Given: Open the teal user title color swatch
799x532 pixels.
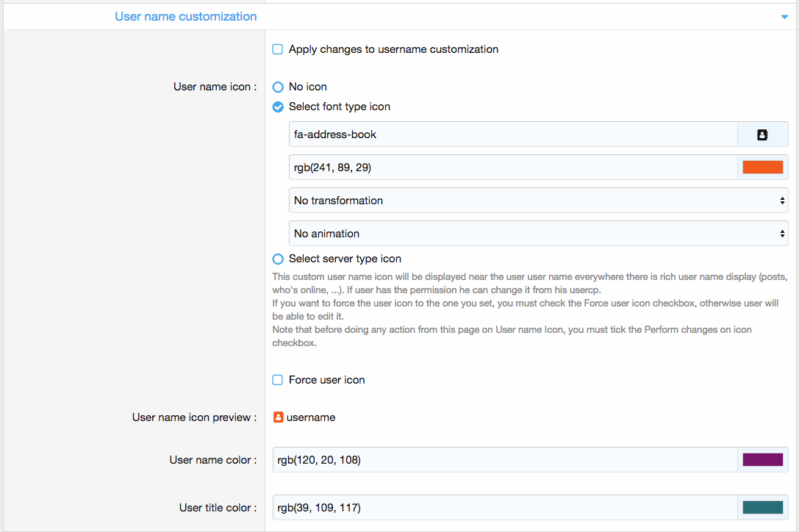Looking at the screenshot, I should pyautogui.click(x=762, y=508).
